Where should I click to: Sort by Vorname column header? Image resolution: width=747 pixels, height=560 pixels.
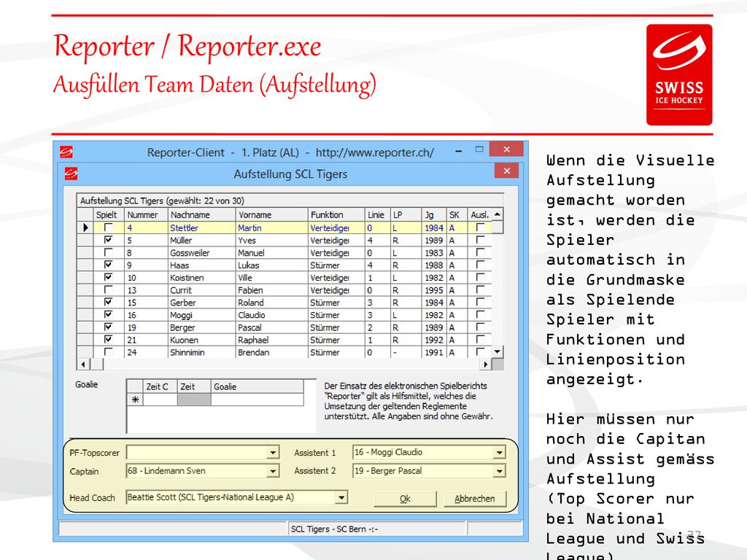pyautogui.click(x=271, y=215)
